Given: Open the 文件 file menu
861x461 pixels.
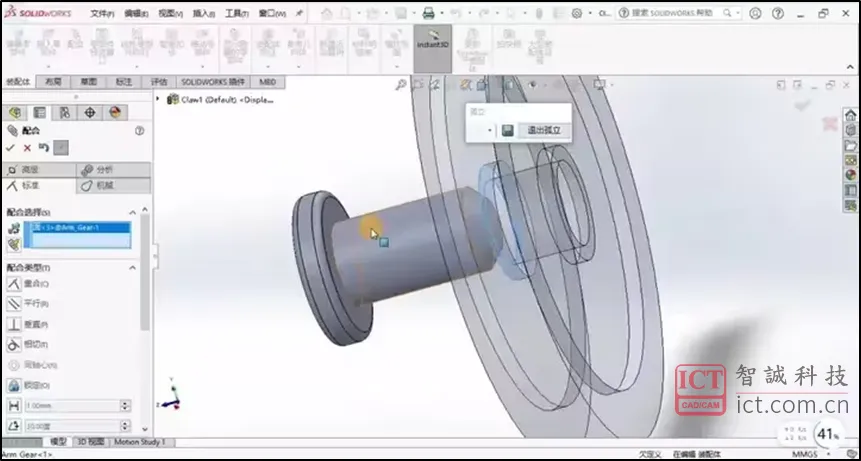Looking at the screenshot, I should 102,14.
